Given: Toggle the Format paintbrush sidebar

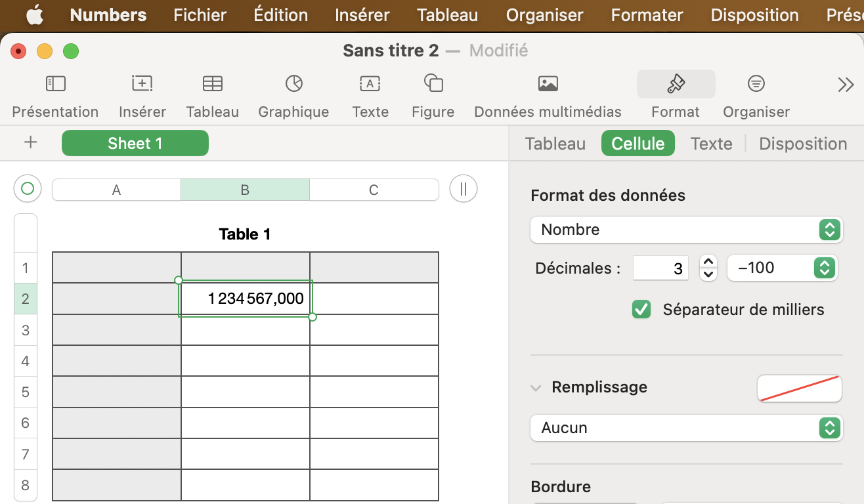Looking at the screenshot, I should coord(676,84).
